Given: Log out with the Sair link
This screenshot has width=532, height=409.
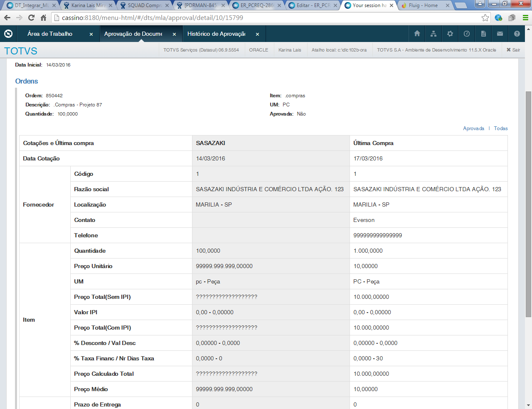Looking at the screenshot, I should tap(513, 50).
